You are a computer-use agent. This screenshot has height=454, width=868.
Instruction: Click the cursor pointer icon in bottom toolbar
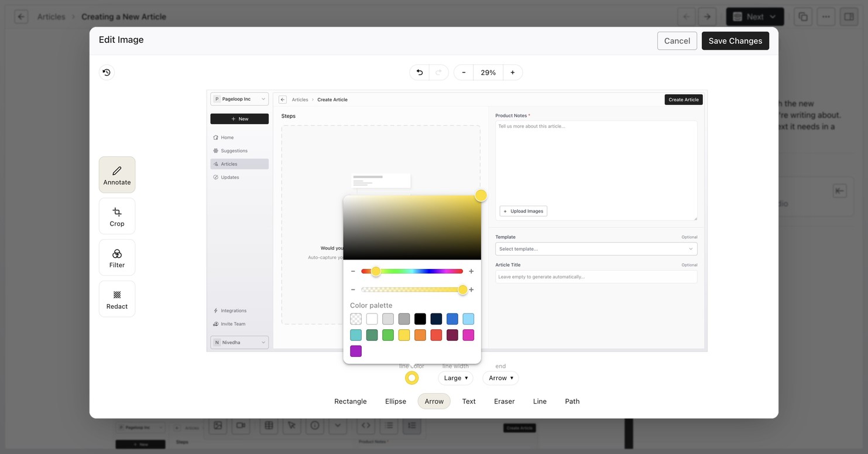(x=292, y=425)
